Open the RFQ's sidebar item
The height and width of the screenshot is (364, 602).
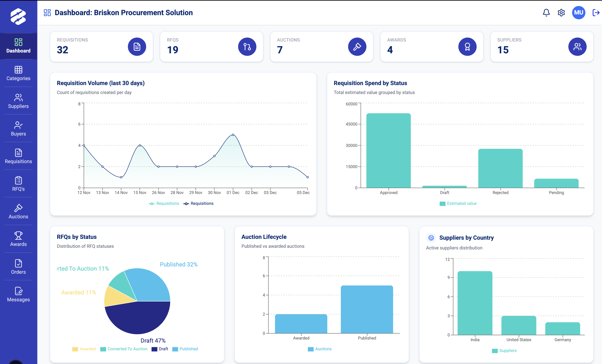click(18, 184)
